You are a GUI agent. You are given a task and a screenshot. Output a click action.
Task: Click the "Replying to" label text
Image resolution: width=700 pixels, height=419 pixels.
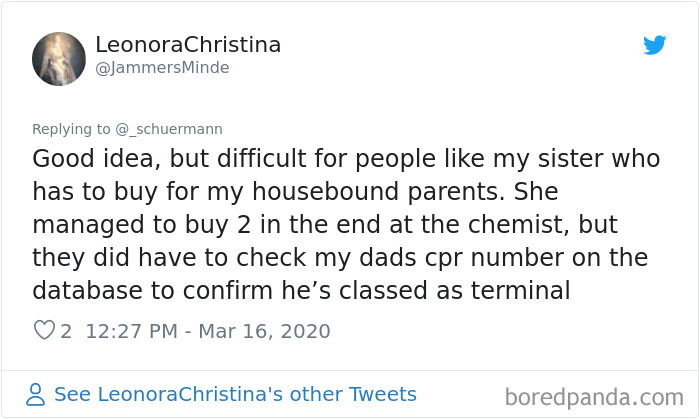[71, 129]
